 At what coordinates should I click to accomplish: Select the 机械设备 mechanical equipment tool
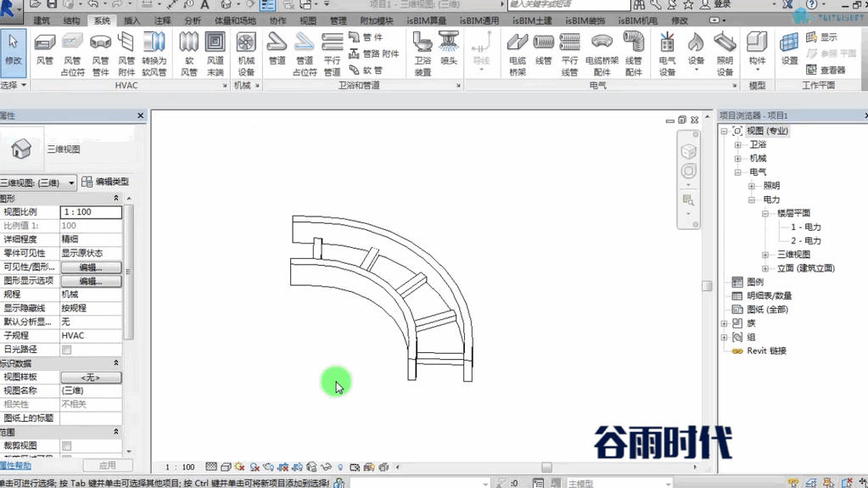pos(246,54)
